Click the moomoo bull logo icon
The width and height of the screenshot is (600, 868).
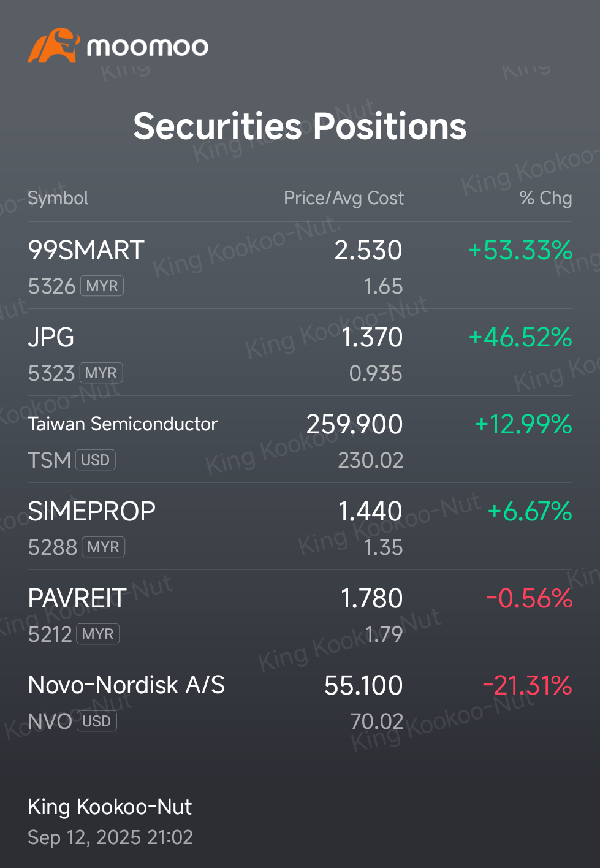pos(54,45)
